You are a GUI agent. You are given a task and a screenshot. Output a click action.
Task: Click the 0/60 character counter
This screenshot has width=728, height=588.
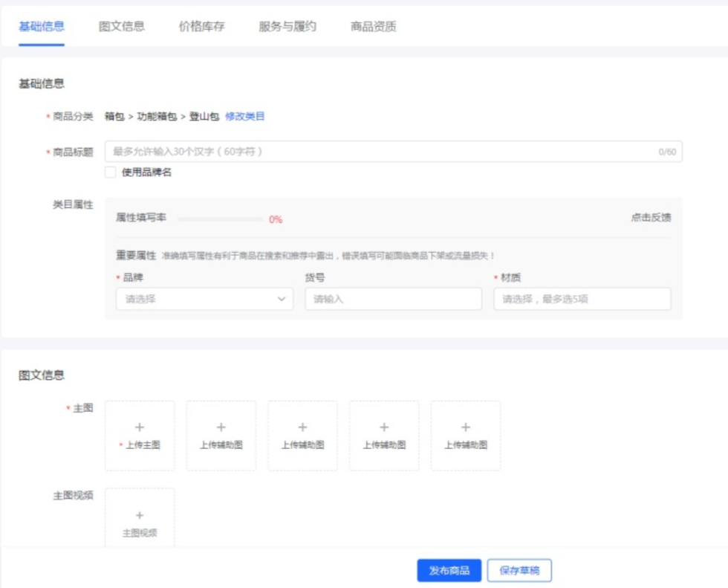click(667, 152)
